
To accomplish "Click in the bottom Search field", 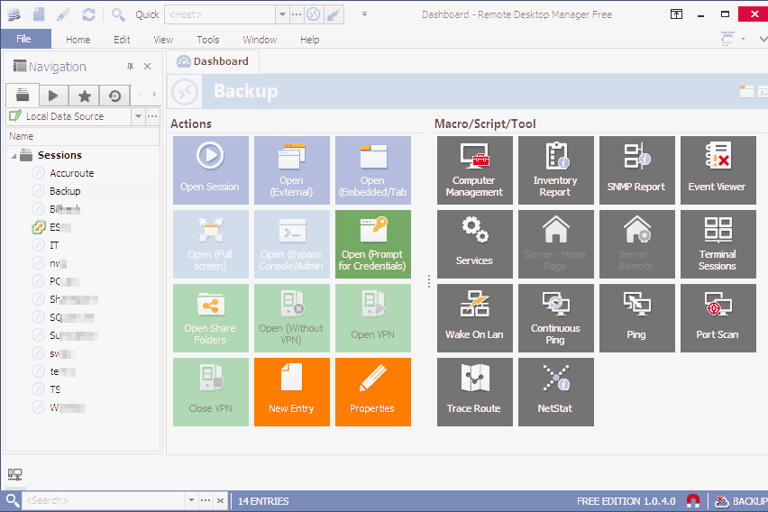I will [x=104, y=500].
